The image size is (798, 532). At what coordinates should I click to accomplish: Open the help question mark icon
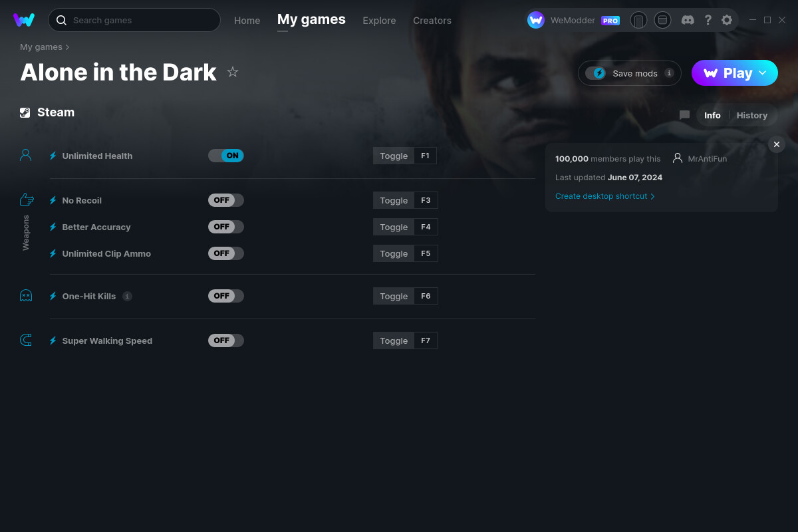[708, 20]
